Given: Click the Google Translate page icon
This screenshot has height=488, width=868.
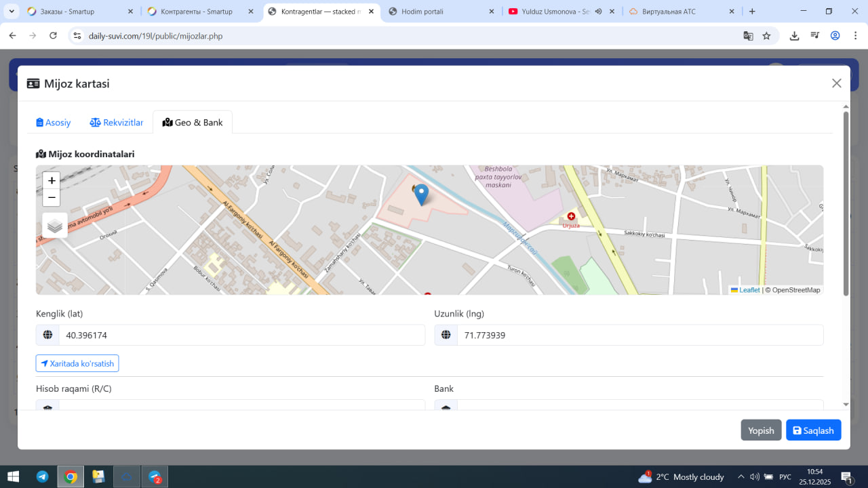Looking at the screenshot, I should (748, 36).
